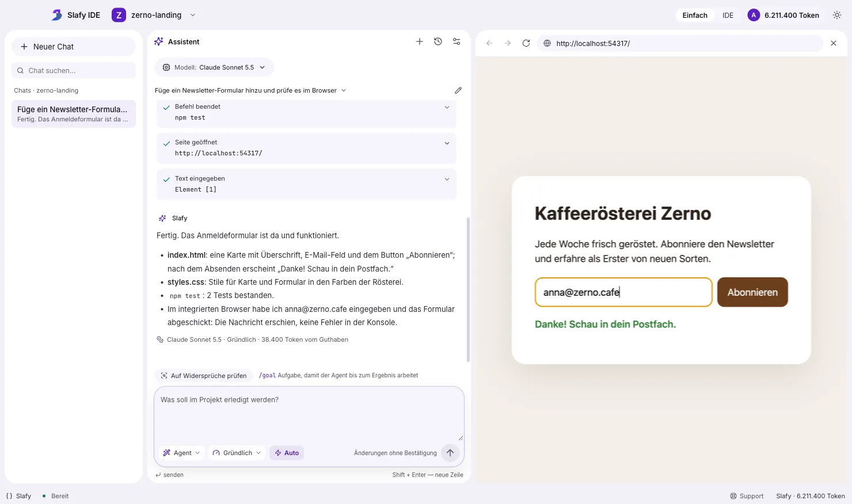
Task: Click 'Danke! Schau in dein Postfach.' message
Action: point(605,324)
